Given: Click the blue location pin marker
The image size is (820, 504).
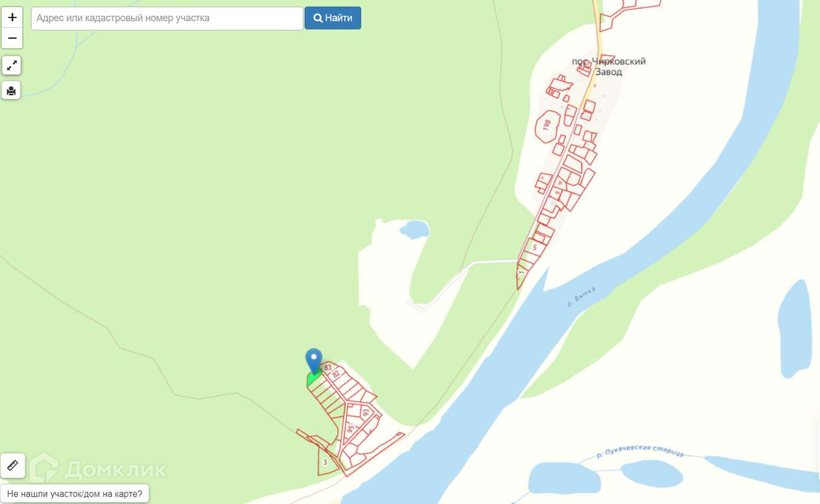Looking at the screenshot, I should click(x=313, y=361).
